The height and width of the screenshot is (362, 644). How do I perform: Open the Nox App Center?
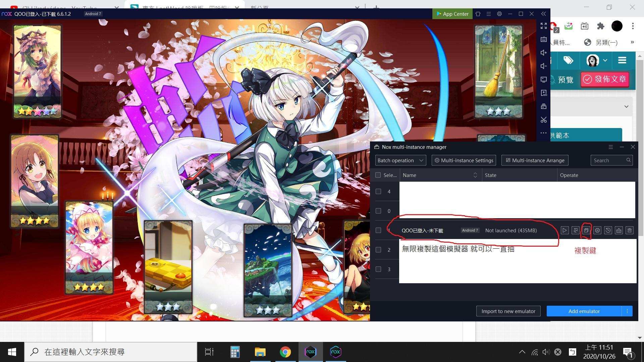coord(452,14)
